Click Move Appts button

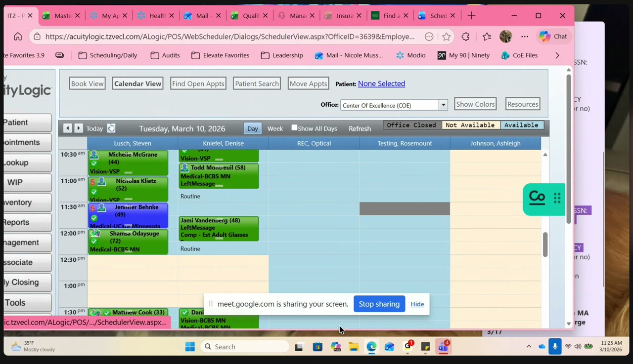point(308,83)
